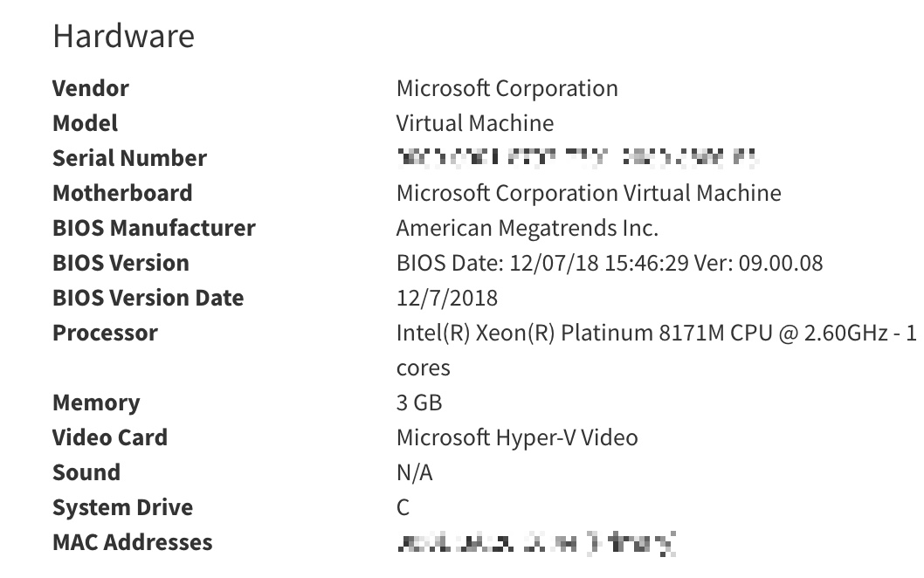Click the blurred MAC Addresses value

[536, 543]
